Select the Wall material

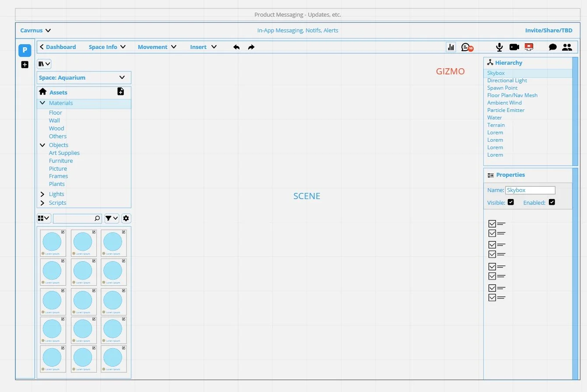point(55,121)
